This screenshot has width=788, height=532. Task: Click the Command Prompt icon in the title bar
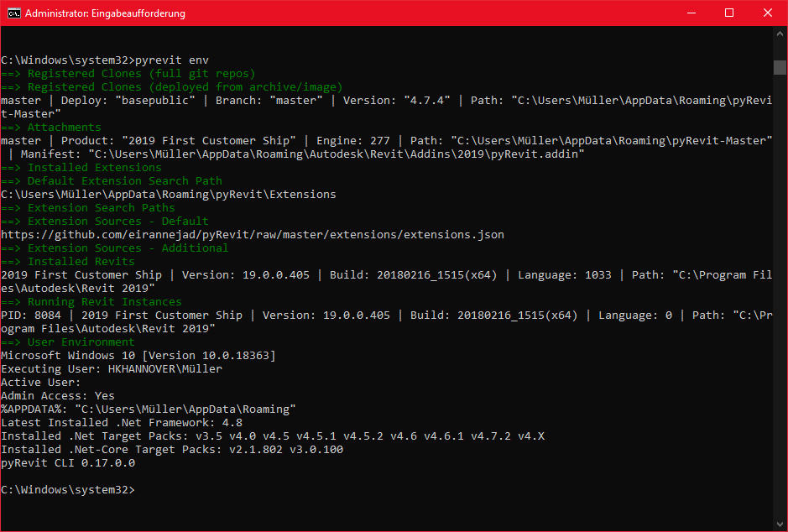coord(12,13)
